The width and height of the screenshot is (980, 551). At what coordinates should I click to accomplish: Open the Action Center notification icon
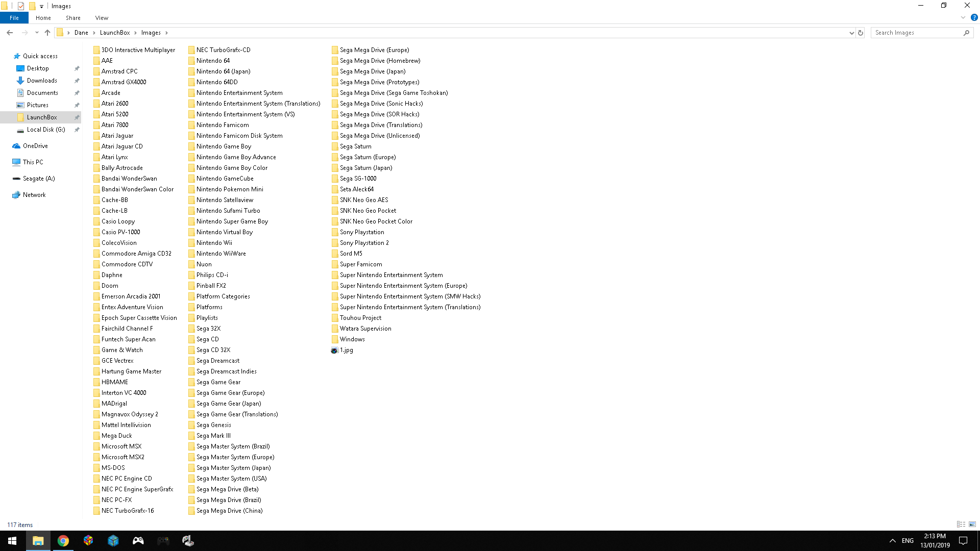coord(963,541)
